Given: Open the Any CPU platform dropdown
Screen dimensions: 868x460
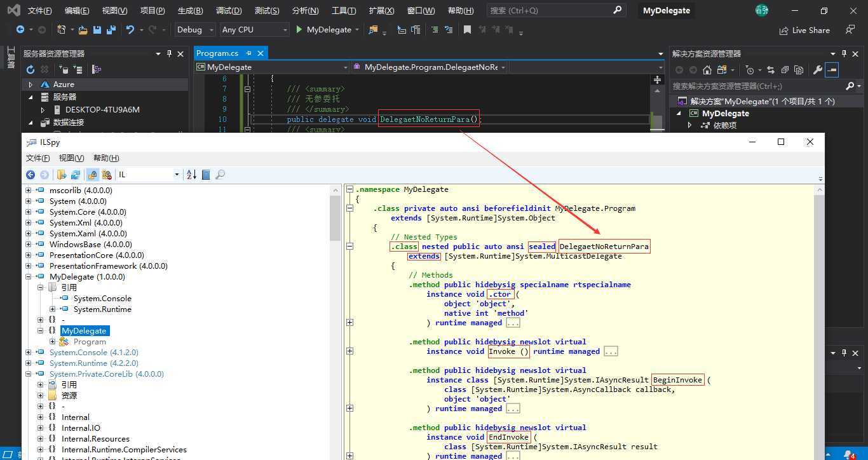Looking at the screenshot, I should 254,30.
